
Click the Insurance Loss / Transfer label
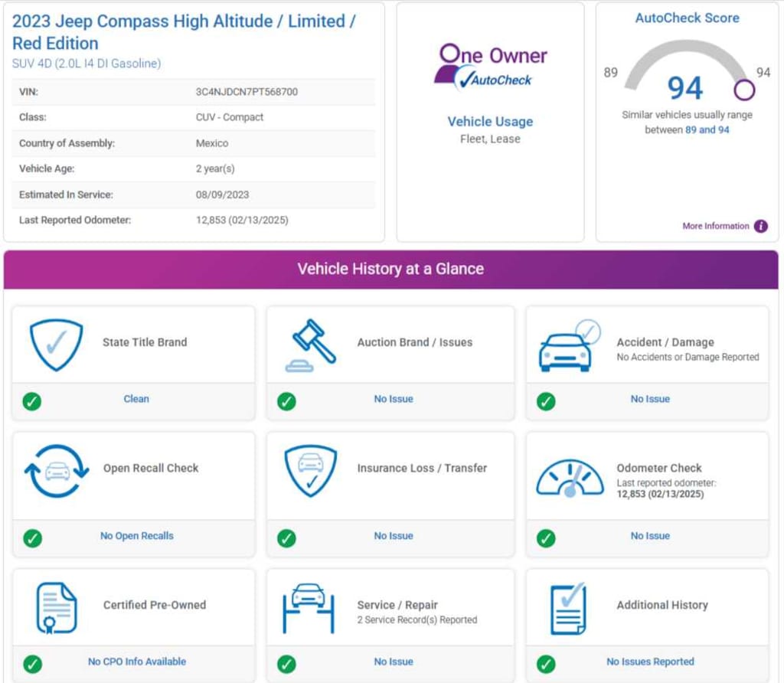coord(422,468)
